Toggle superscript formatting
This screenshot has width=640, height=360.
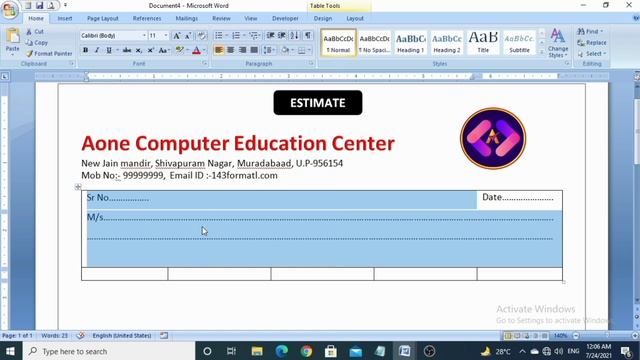pos(151,50)
